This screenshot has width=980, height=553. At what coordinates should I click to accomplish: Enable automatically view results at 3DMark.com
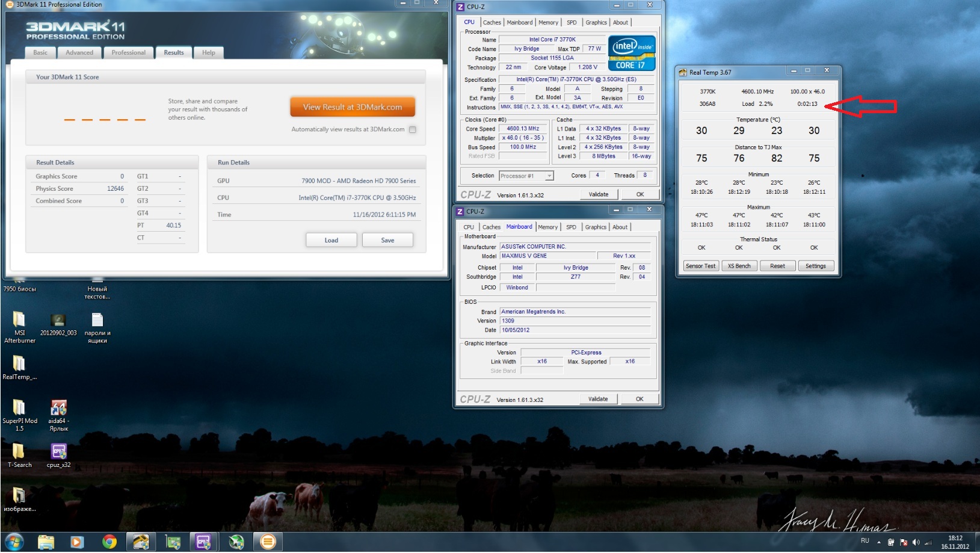point(413,129)
